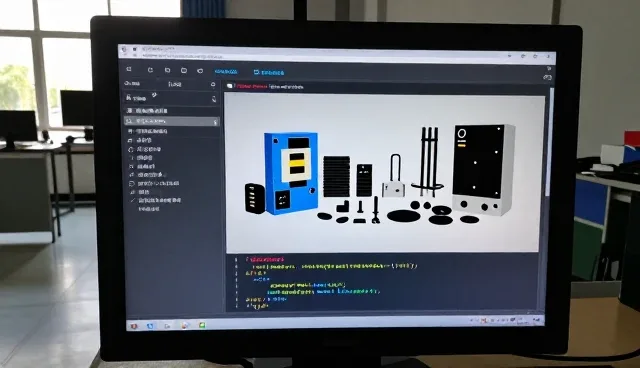
Task: Click the cloud-shaped icon on the dark toolbar's far side
Action: 547,78
